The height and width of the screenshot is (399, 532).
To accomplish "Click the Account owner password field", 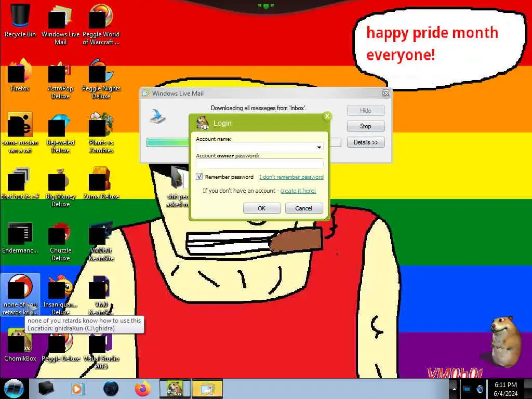I will pos(260,164).
